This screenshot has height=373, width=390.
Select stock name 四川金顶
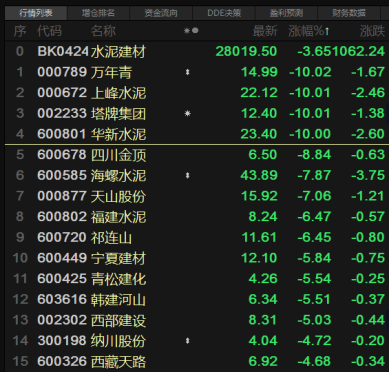(118, 155)
